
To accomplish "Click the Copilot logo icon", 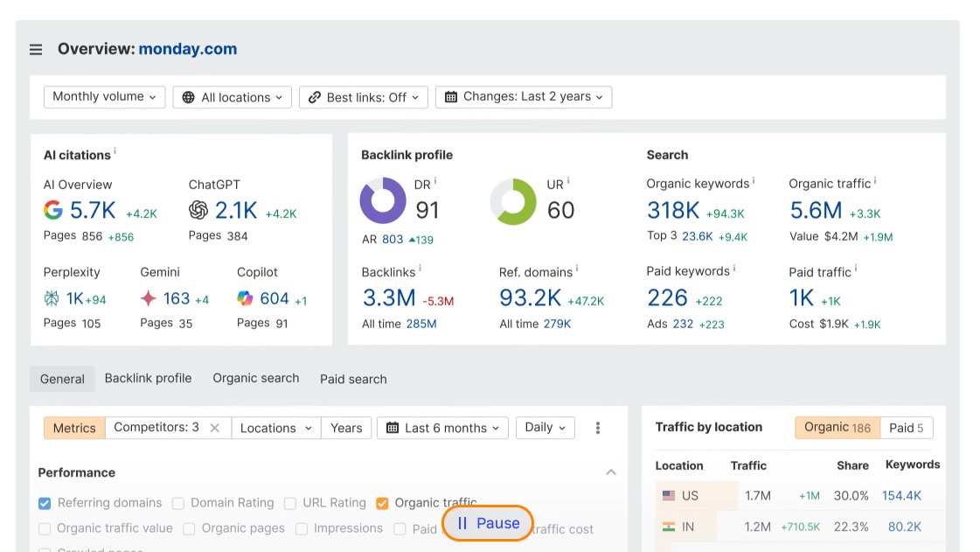I will coord(245,298).
